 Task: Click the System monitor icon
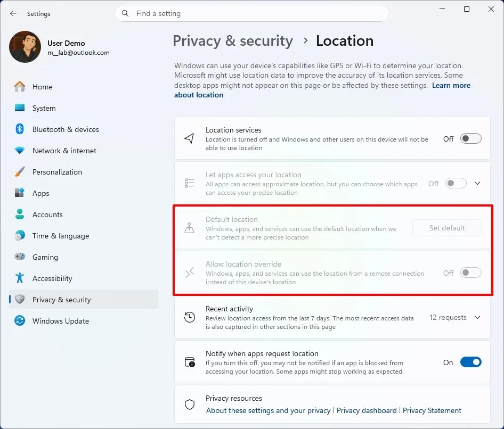(20, 108)
